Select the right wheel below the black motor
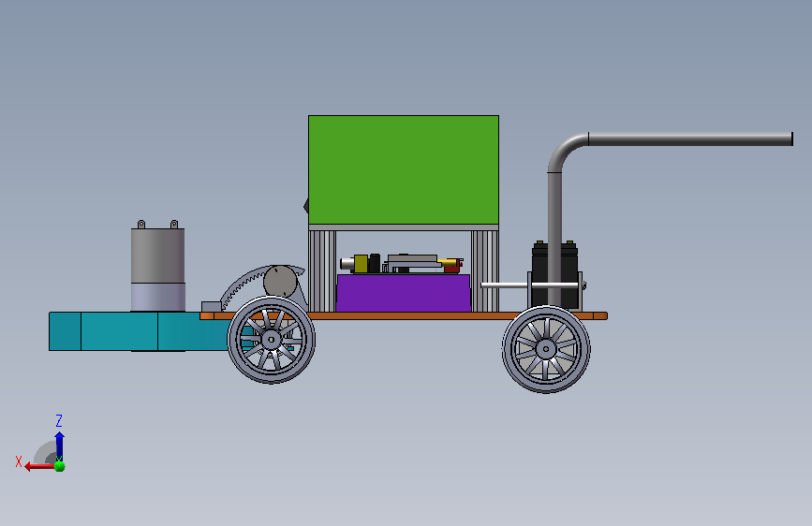 pos(546,349)
